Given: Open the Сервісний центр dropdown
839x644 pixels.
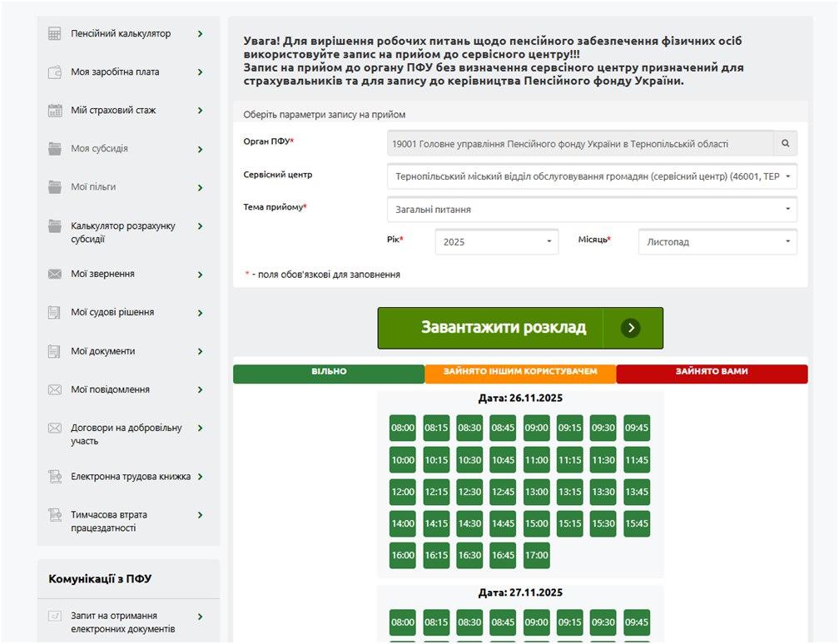Looking at the screenshot, I should [592, 176].
